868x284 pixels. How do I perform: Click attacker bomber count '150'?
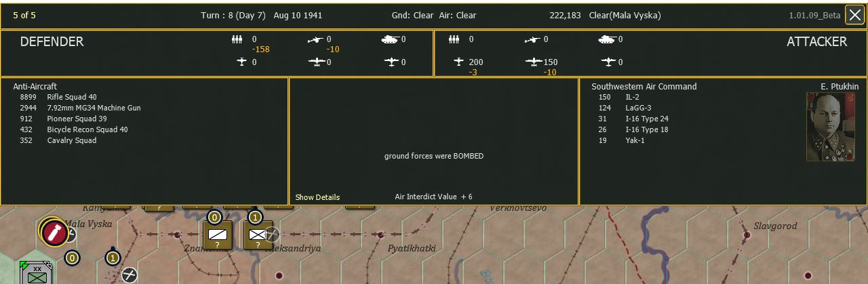point(551,62)
